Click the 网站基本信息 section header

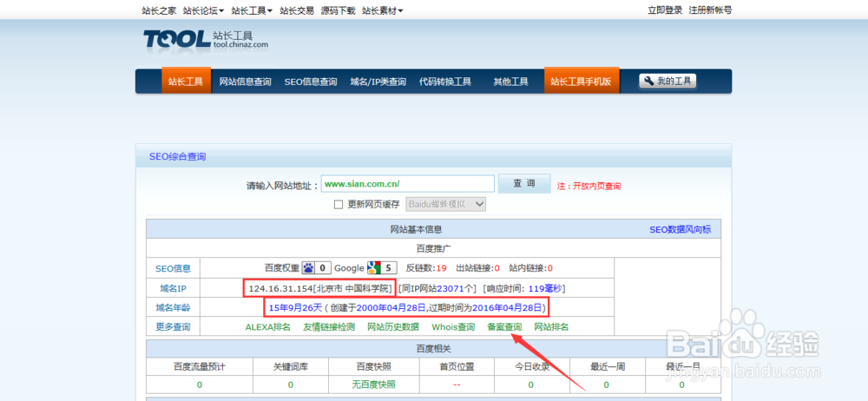tap(417, 229)
